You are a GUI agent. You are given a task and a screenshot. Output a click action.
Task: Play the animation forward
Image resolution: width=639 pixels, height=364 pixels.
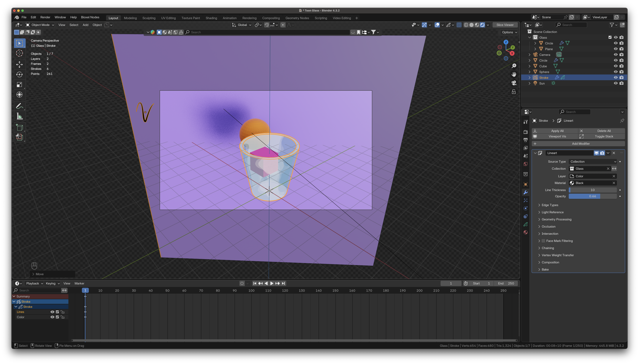coord(272,283)
